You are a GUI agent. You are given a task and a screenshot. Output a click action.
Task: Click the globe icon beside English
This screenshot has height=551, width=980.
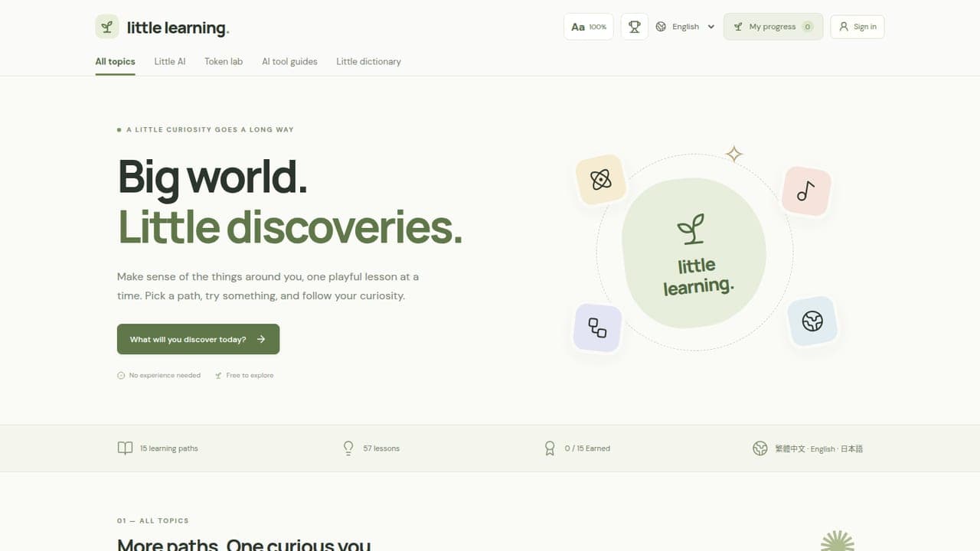(661, 27)
